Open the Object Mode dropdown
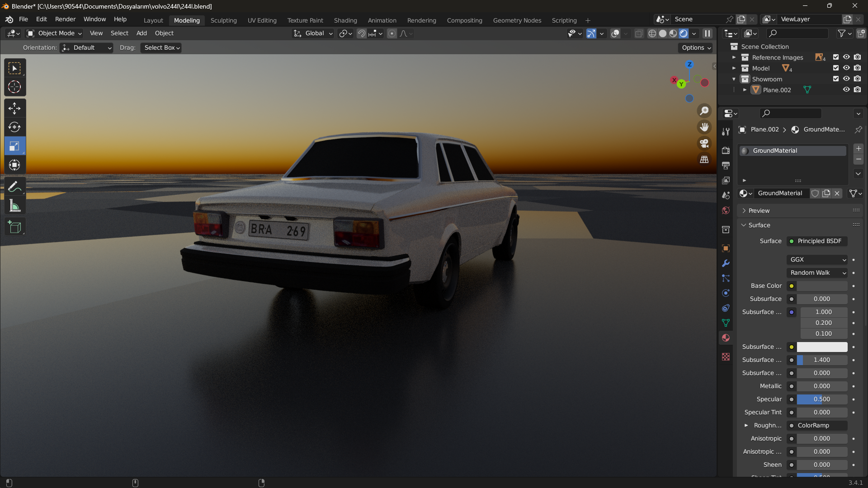The height and width of the screenshot is (488, 868). [54, 33]
